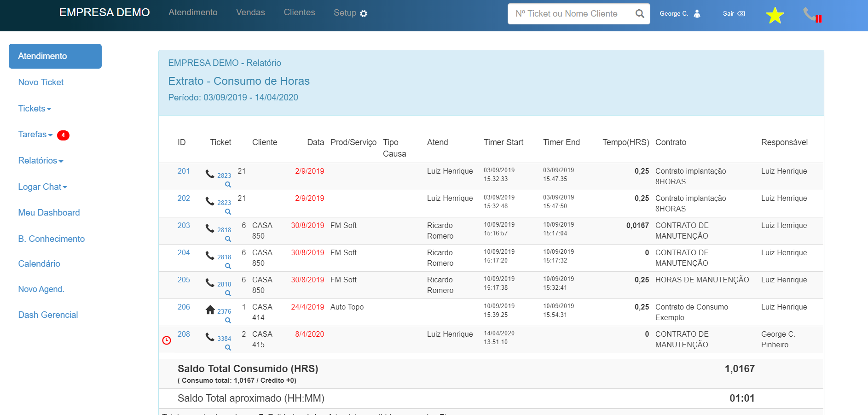
Task: Open record ID 206
Action: click(x=184, y=307)
